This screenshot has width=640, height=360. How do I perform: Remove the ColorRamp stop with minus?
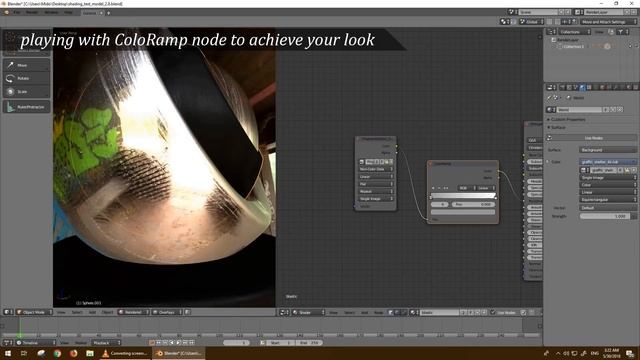tap(439, 188)
